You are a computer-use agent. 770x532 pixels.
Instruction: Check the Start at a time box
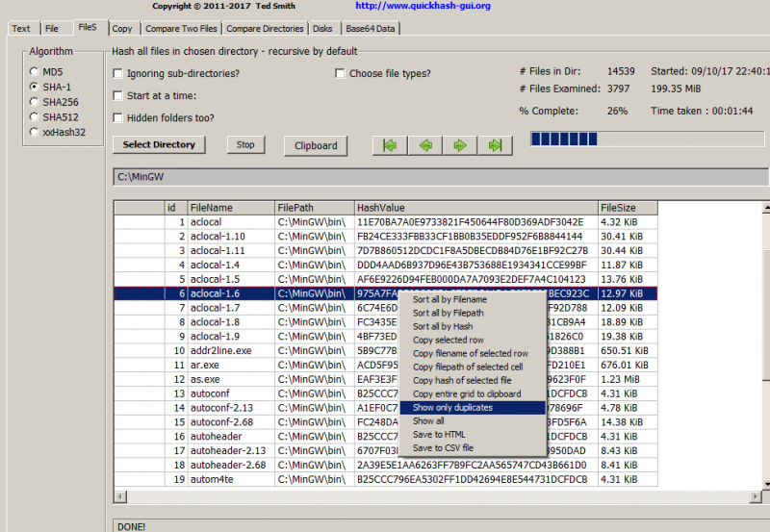pos(118,96)
